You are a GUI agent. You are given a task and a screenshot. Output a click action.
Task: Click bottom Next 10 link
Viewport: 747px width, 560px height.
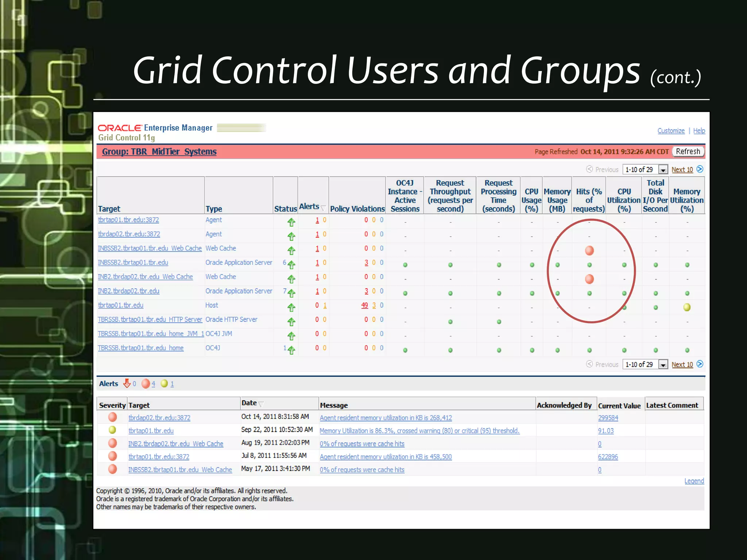tap(682, 365)
